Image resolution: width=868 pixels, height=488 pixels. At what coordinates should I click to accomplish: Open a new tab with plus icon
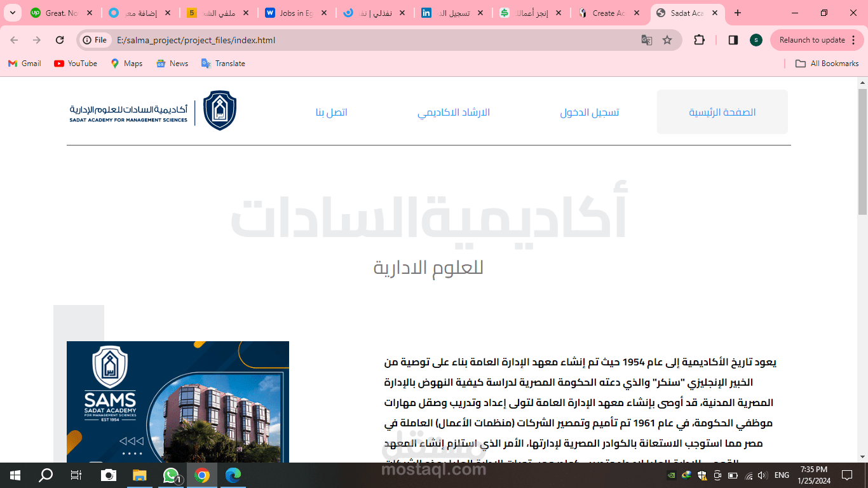737,13
